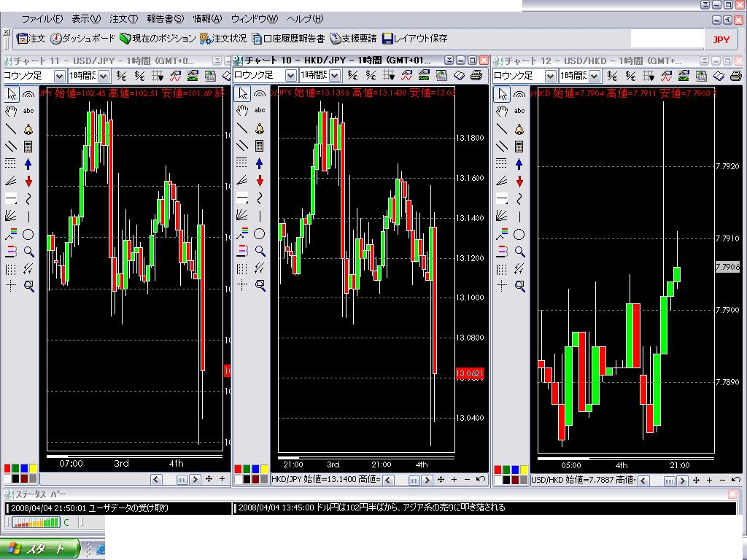Select the pointer tool in HKD/JPY chart

pyautogui.click(x=243, y=93)
